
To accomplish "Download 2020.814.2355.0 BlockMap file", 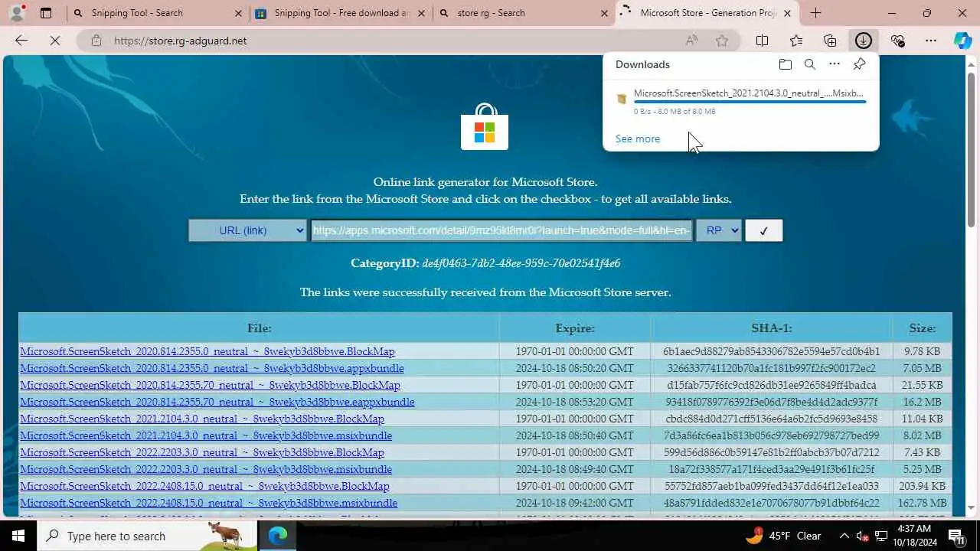I will [x=207, y=351].
